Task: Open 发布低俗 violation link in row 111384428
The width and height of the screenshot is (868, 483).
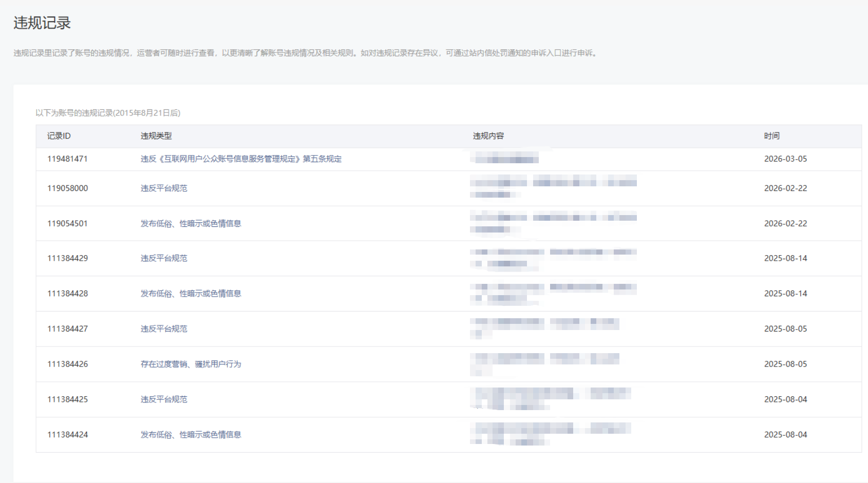Action: pyautogui.click(x=191, y=294)
